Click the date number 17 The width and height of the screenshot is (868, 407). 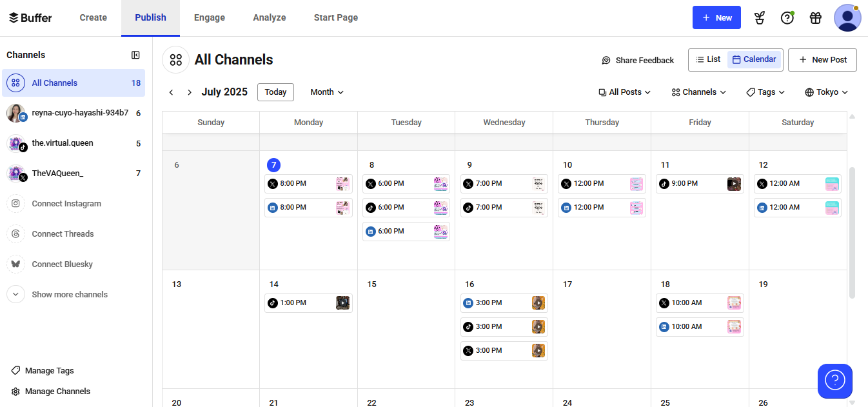[567, 284]
